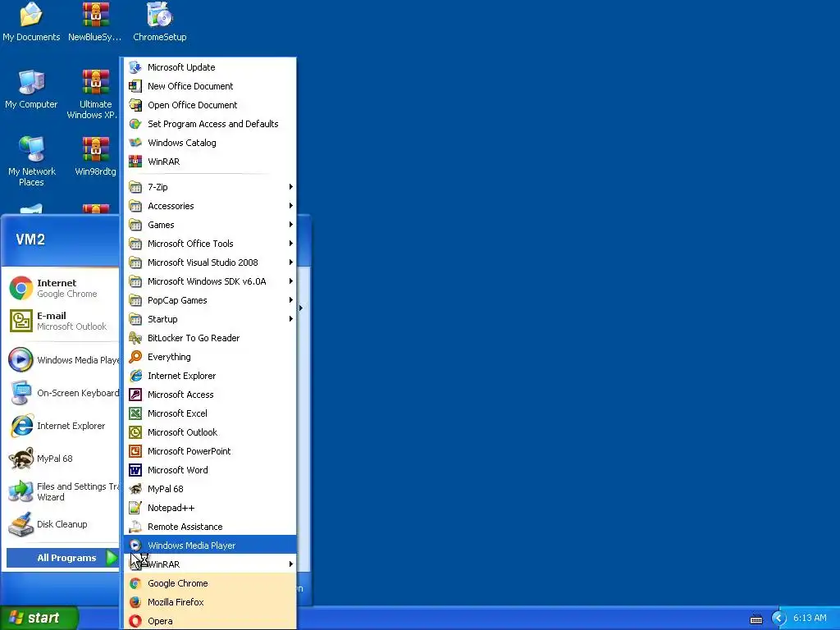Launch Remote Assistance icon
Viewport: 840px width, 630px height.
[x=135, y=527]
